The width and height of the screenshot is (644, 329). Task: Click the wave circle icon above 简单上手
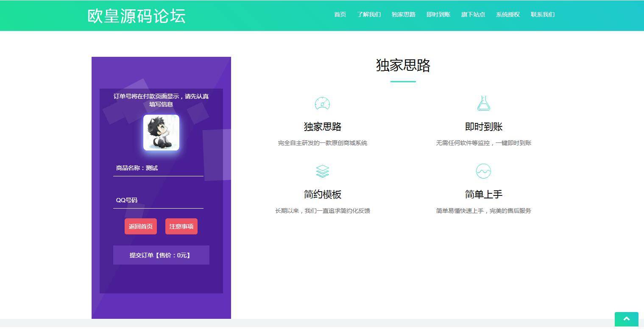[x=483, y=171]
